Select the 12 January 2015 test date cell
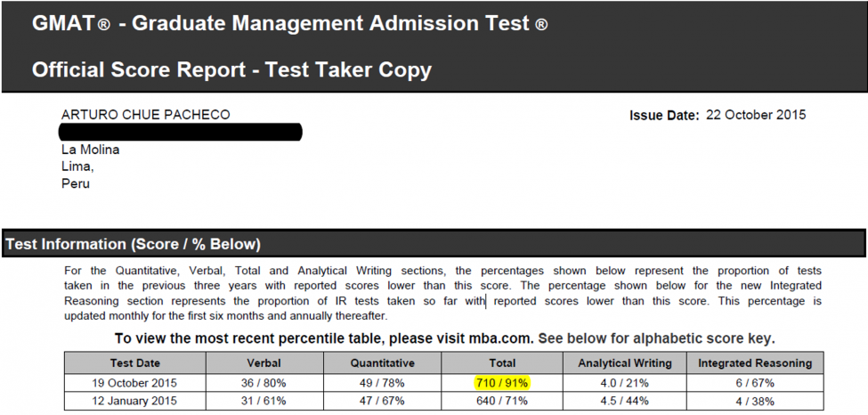Screen dimensions: 868x415 134,401
